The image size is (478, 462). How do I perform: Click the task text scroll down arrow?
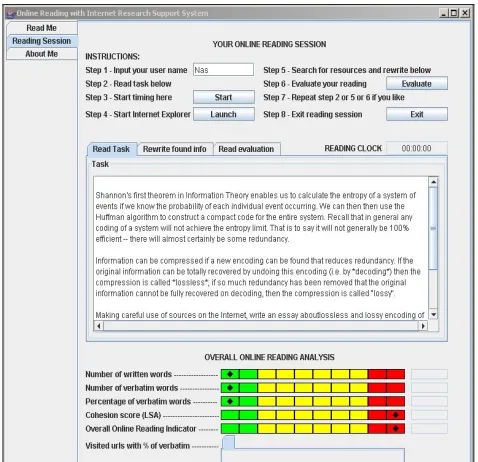point(433,314)
